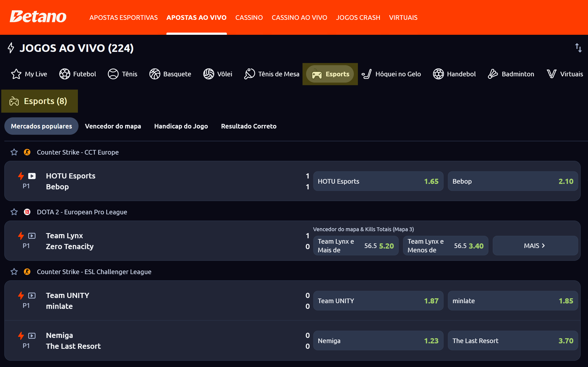The height and width of the screenshot is (367, 588).
Task: Select the Futebol soccer ball icon
Action: tap(65, 74)
